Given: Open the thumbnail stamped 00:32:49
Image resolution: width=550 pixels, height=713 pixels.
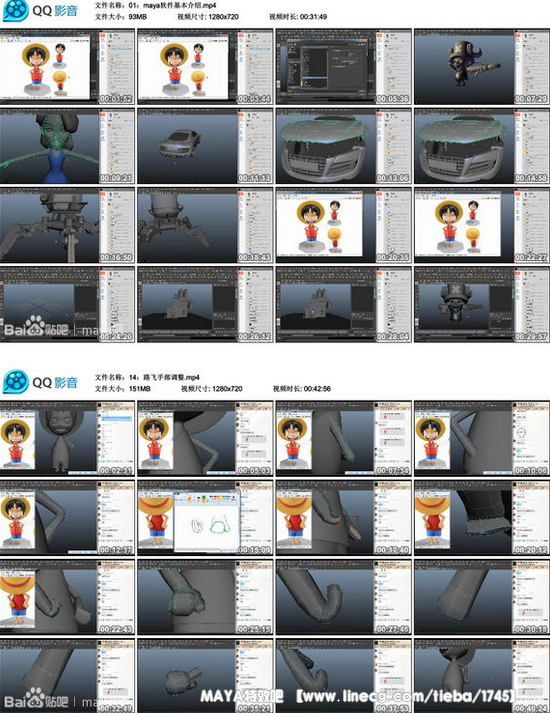Looking at the screenshot, I should pos(67,675).
